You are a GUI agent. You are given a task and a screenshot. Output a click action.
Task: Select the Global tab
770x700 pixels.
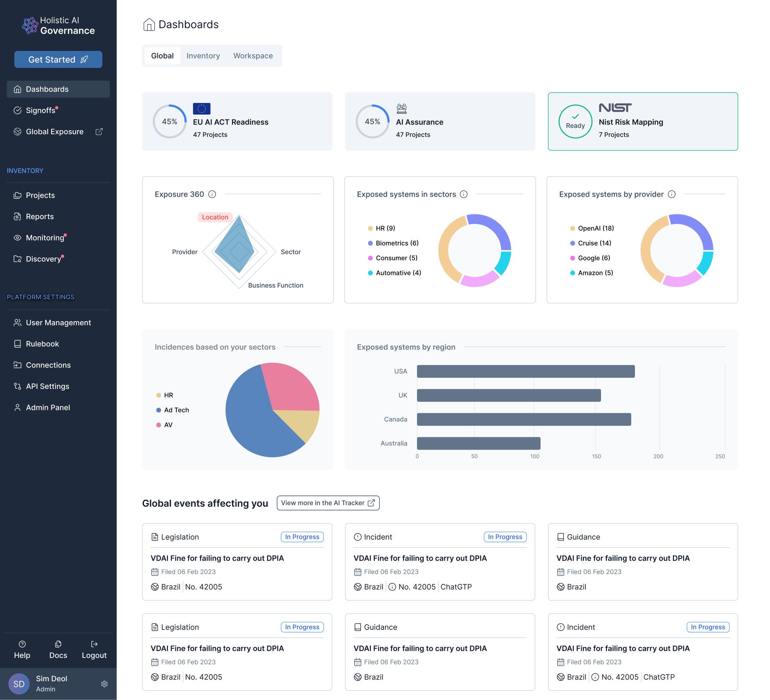coord(162,56)
